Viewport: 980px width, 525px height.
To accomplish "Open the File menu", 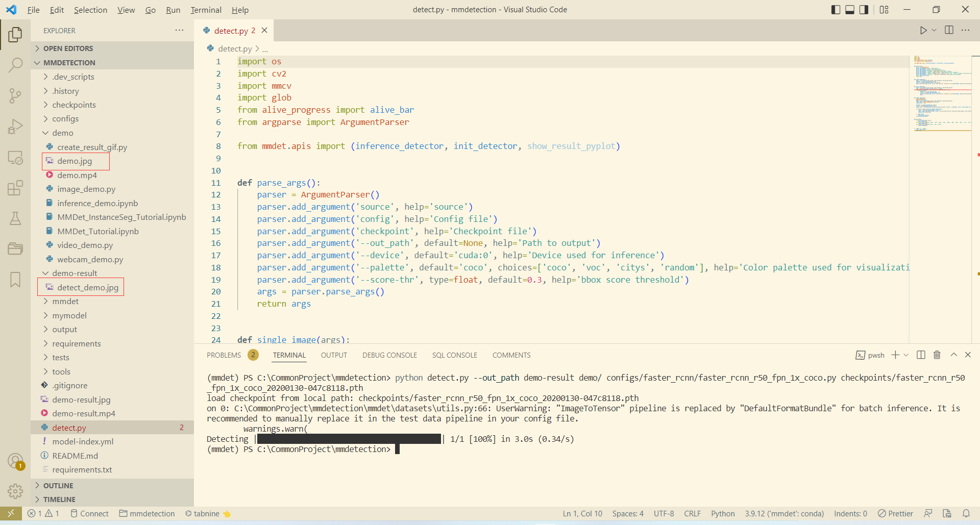I will pyautogui.click(x=33, y=10).
